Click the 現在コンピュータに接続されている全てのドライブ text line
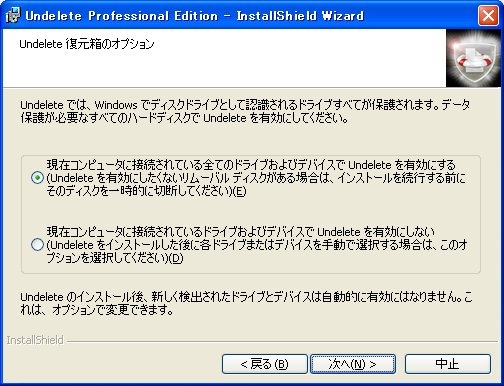504x386 pixels. (251, 165)
